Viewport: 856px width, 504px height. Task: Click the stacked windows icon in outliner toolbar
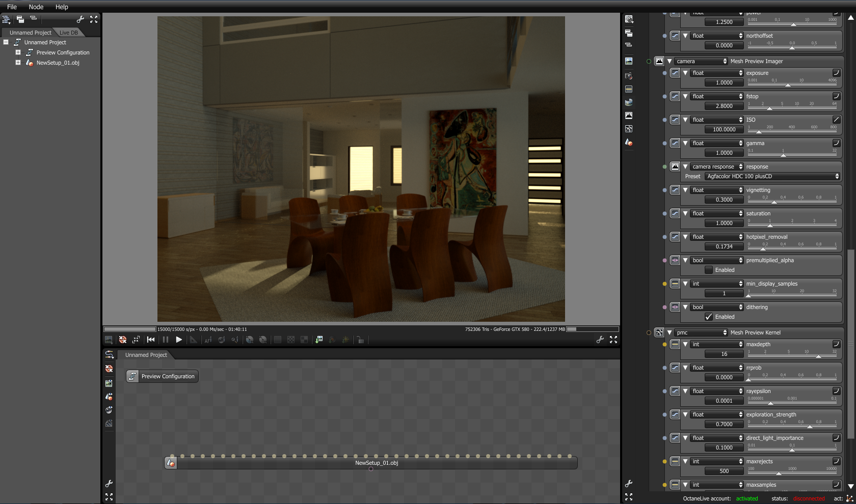20,19
